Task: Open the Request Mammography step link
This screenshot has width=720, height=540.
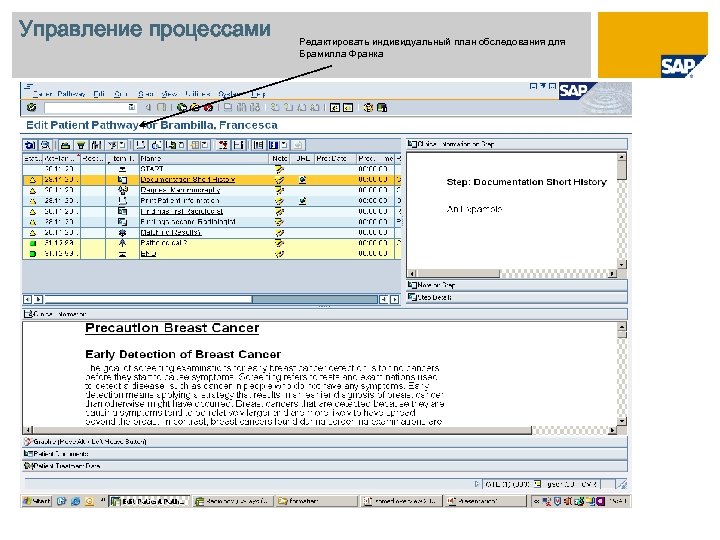Action: (x=180, y=191)
